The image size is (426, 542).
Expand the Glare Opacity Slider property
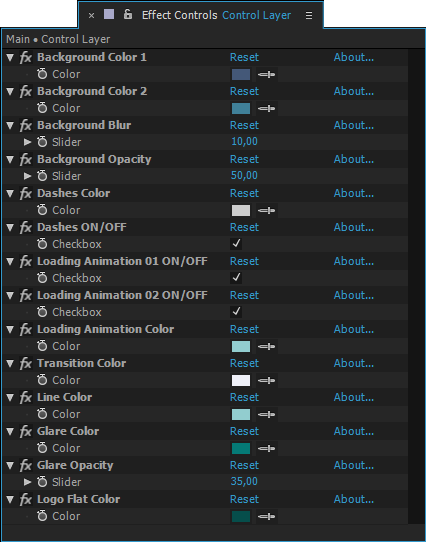coord(28,482)
